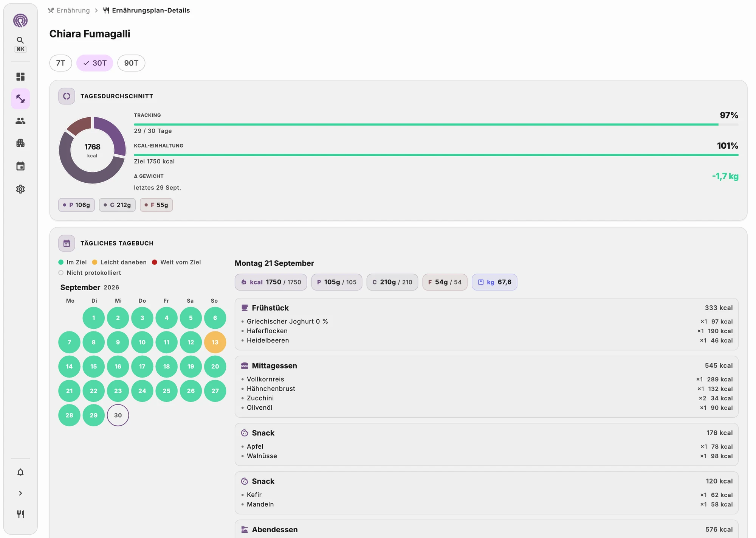Click the Hähnchenbrust food entry

click(x=486, y=389)
